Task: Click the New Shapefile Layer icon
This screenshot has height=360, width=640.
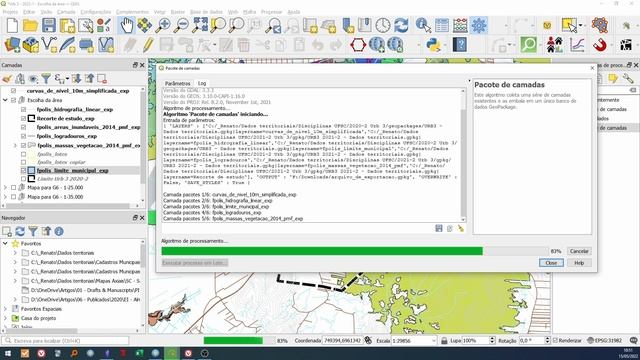Action: coord(49,44)
